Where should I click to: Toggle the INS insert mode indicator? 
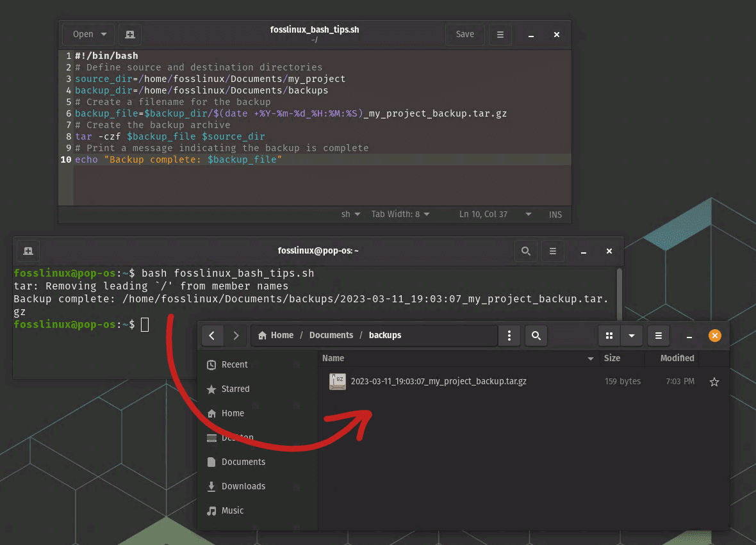pyautogui.click(x=555, y=215)
